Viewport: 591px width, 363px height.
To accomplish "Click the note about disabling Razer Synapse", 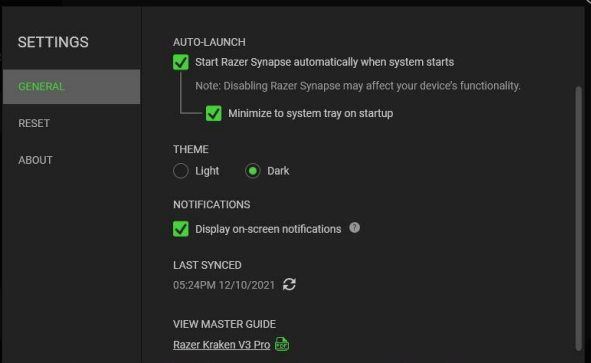I will point(358,86).
